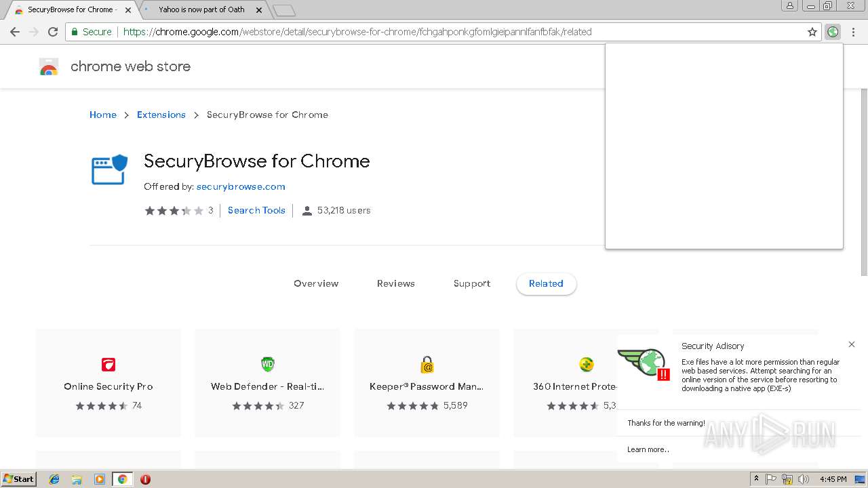Click the Action Center flag tray icon

771,479
